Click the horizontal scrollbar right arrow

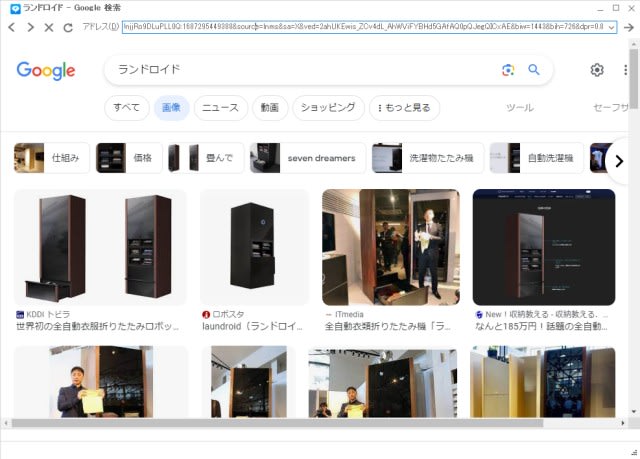pyautogui.click(x=623, y=423)
